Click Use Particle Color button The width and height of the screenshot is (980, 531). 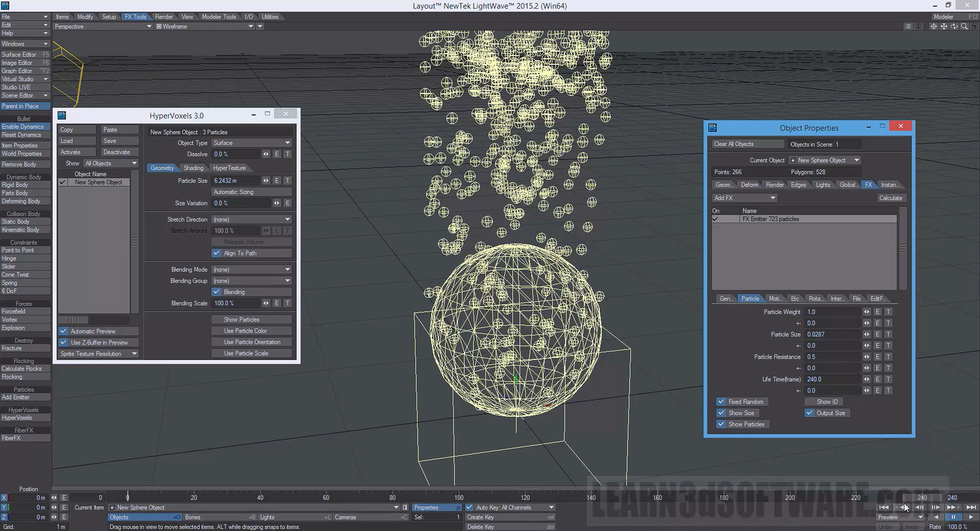tap(252, 331)
